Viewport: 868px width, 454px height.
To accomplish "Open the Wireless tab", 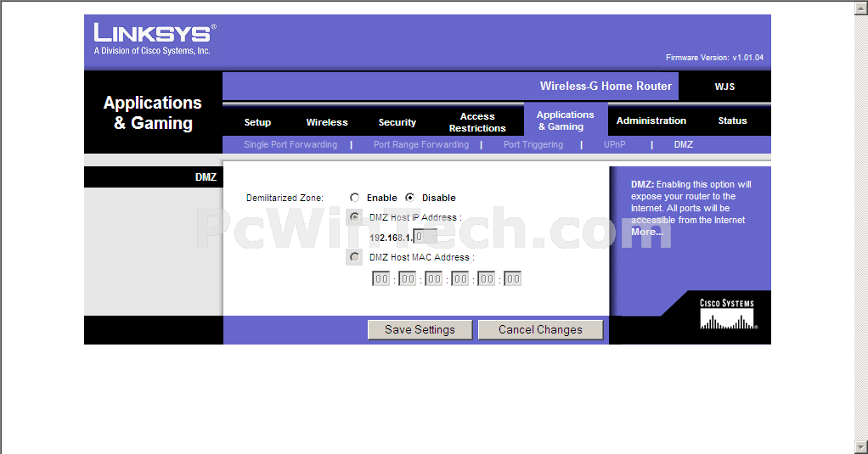I will 327,122.
